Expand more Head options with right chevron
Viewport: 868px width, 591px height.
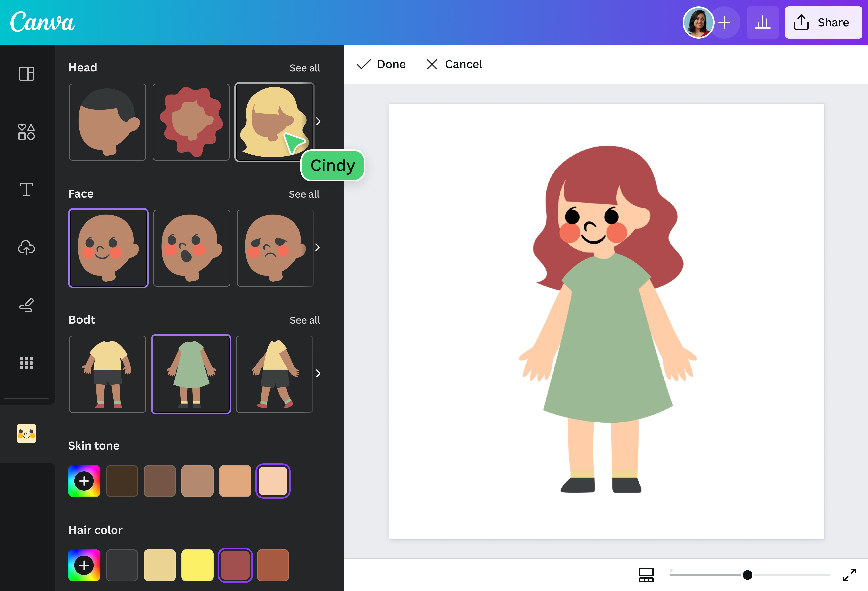click(x=318, y=121)
